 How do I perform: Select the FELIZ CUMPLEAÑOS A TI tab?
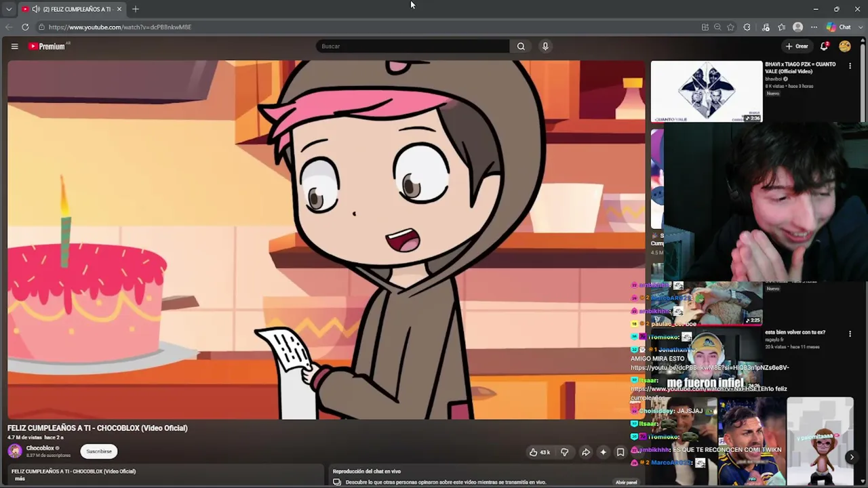click(x=72, y=9)
